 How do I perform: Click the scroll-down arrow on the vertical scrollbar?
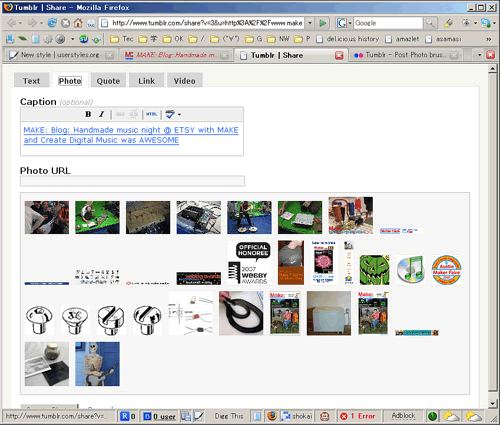coord(493,404)
